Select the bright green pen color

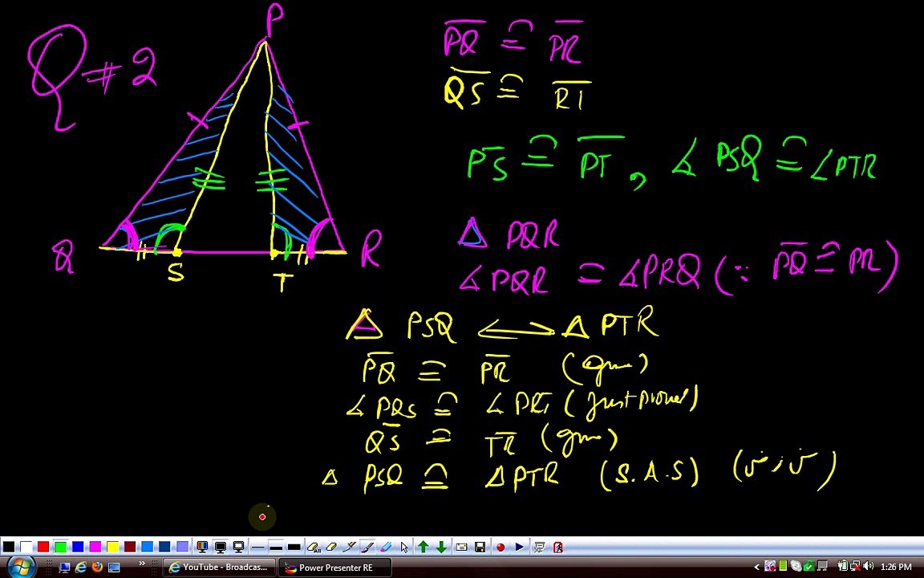(61, 547)
